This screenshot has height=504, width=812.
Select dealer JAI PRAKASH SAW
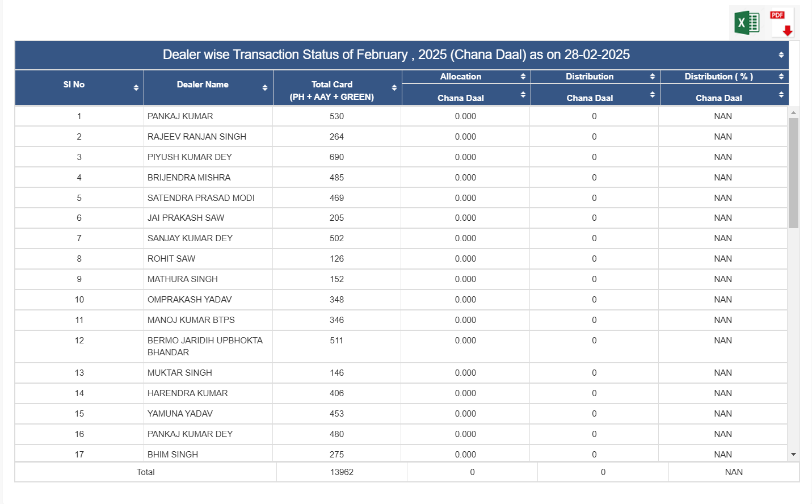[186, 218]
